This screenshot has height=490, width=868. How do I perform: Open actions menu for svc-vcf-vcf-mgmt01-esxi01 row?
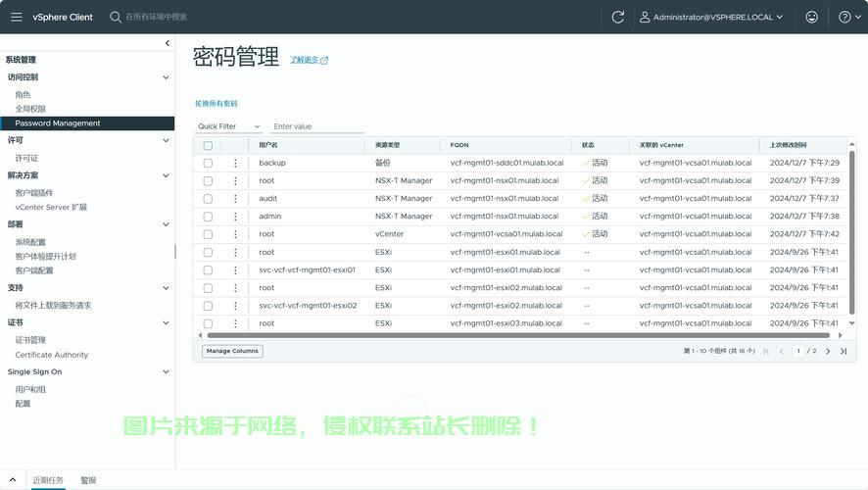[x=235, y=269]
